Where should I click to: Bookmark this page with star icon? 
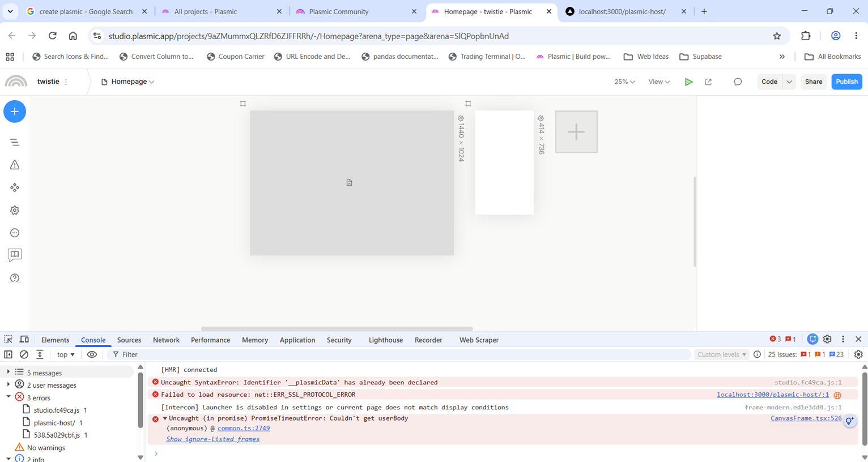point(777,36)
